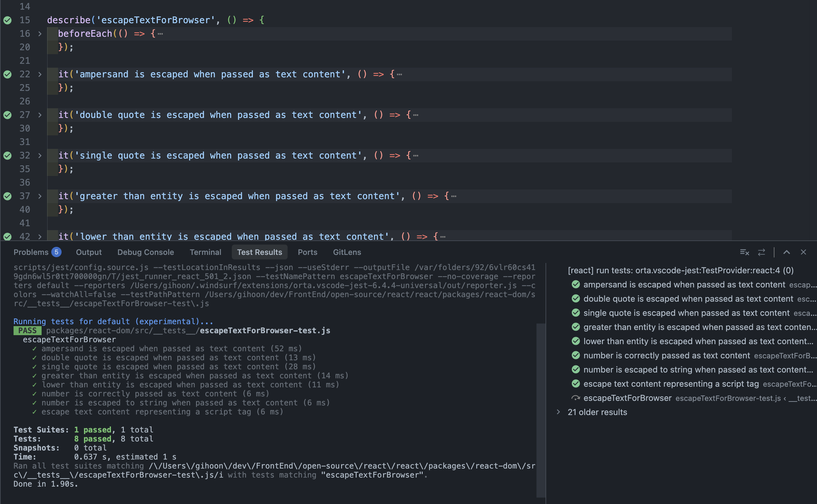Expand the 'ampersand is escaped' it block
The width and height of the screenshot is (817, 504).
pyautogui.click(x=40, y=74)
